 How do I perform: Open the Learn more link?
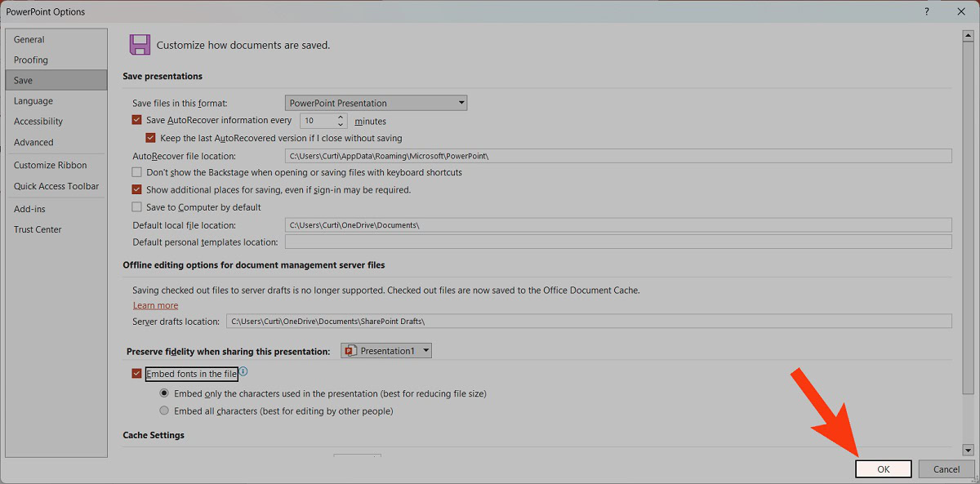click(155, 305)
